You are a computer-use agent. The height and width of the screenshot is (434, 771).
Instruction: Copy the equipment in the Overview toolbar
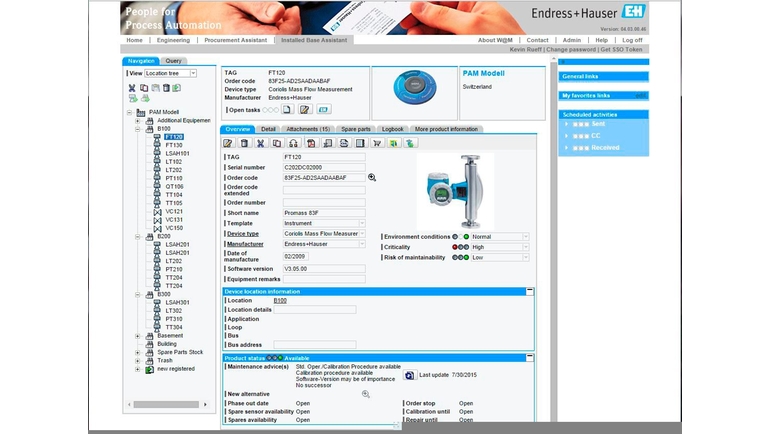(277, 143)
